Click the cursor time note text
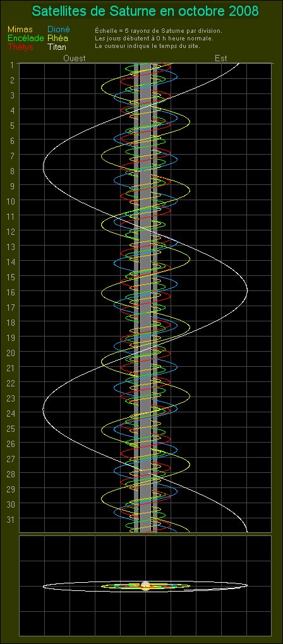Viewport: 283px width, 644px height. click(147, 45)
